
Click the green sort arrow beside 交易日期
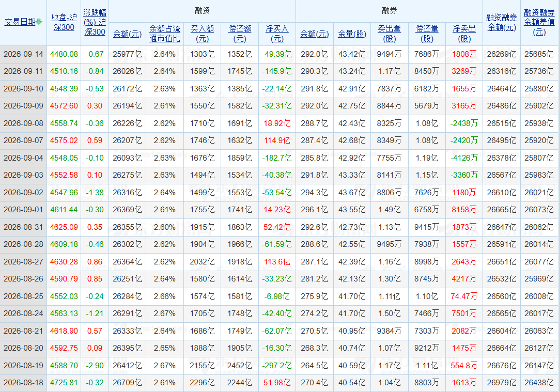pos(39,22)
